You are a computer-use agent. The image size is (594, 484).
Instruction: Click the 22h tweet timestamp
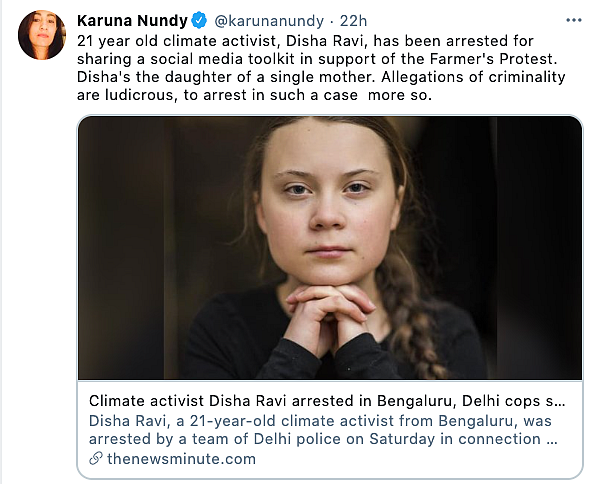coord(353,21)
